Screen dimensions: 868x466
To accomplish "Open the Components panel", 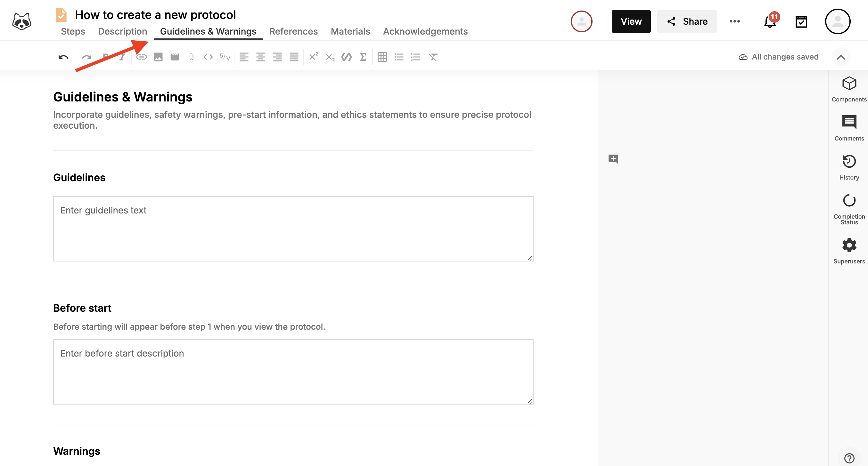I will (x=849, y=84).
